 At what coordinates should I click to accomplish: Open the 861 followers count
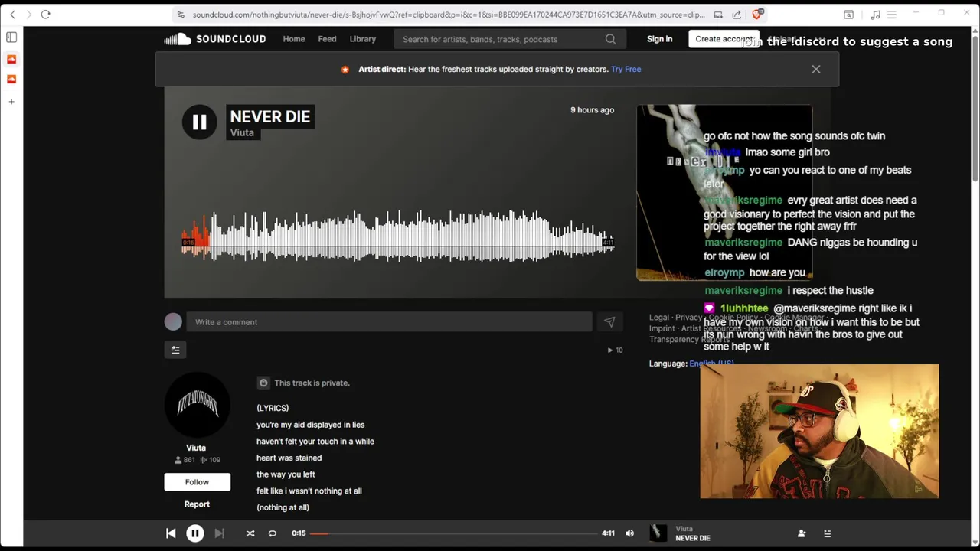click(185, 460)
